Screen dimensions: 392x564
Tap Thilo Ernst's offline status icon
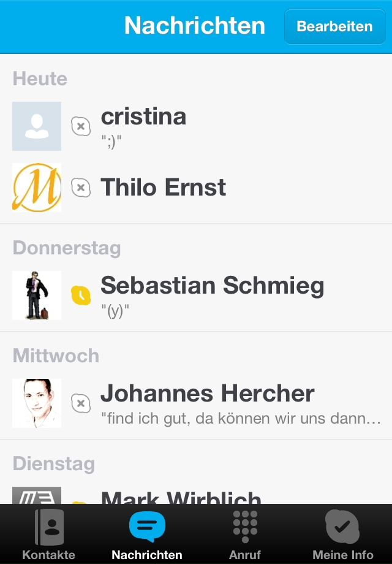click(x=81, y=188)
